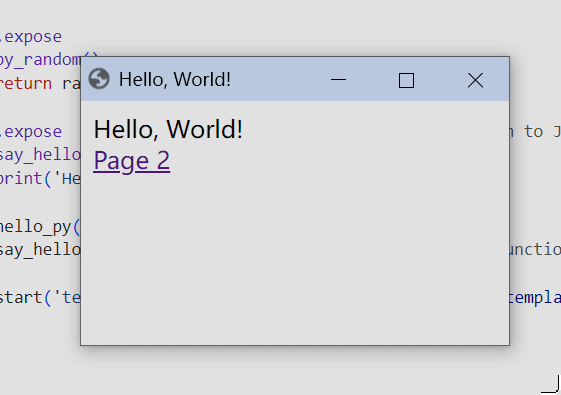Minimize the Hello, World! window

[338, 79]
